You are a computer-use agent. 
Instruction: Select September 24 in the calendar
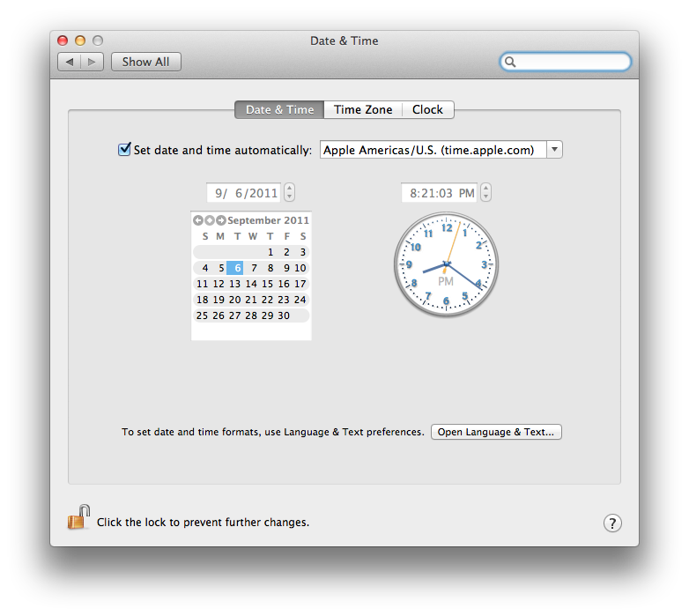click(x=300, y=300)
